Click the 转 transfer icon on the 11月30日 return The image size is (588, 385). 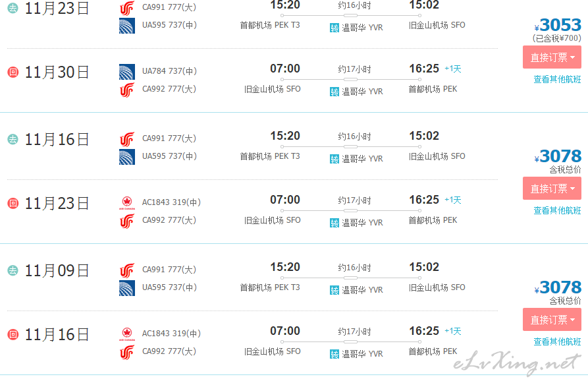coord(334,92)
